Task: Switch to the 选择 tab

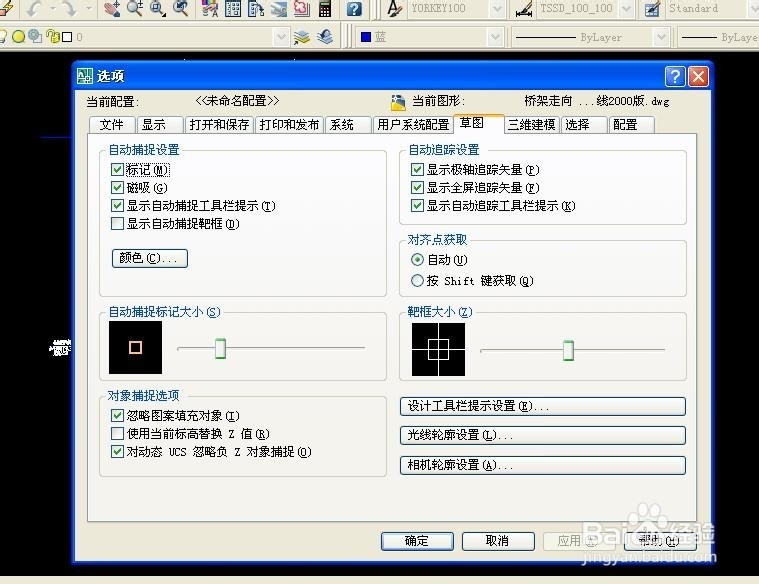Action: click(x=584, y=125)
